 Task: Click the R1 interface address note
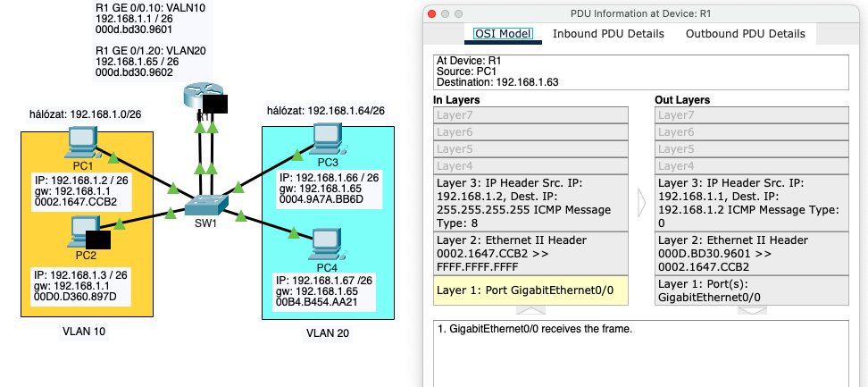click(152, 40)
